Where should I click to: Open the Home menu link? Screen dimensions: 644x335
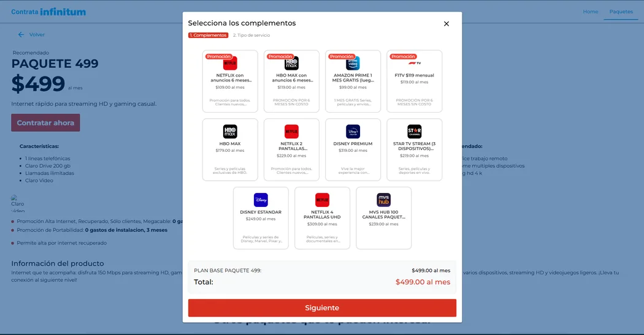[x=591, y=12]
